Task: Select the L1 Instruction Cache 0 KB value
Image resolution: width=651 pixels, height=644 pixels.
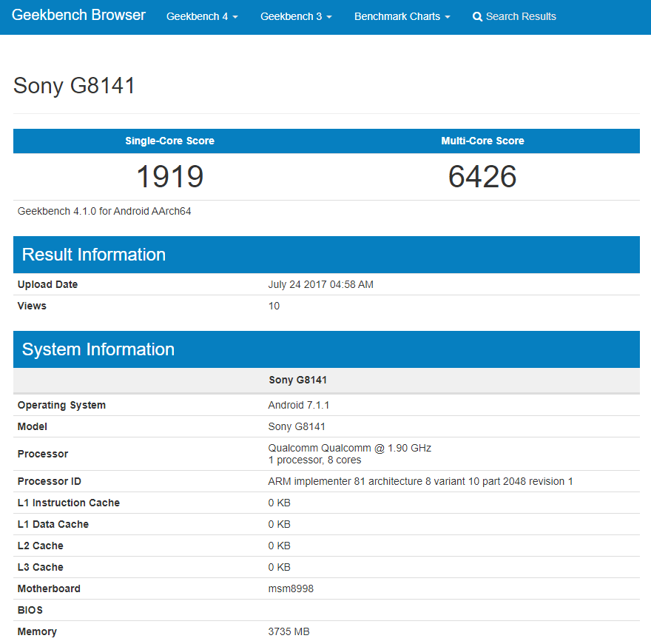Action: [279, 503]
